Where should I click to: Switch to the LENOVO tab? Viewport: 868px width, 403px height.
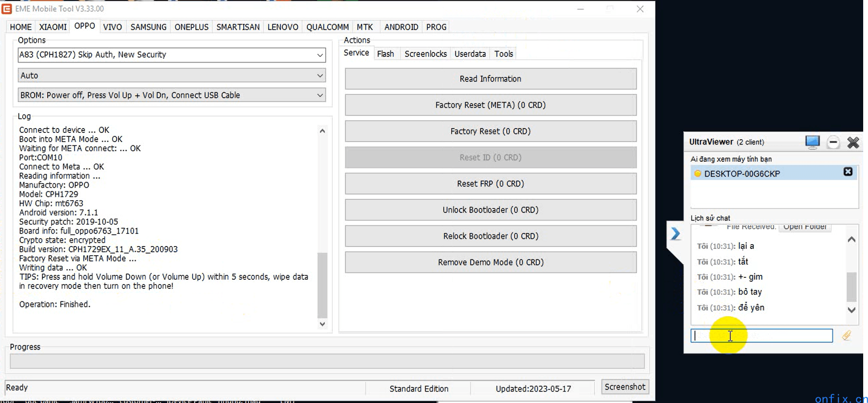click(283, 27)
